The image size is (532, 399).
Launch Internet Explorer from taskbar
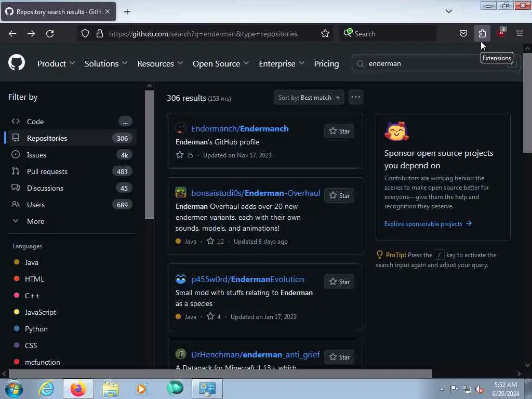click(x=46, y=389)
